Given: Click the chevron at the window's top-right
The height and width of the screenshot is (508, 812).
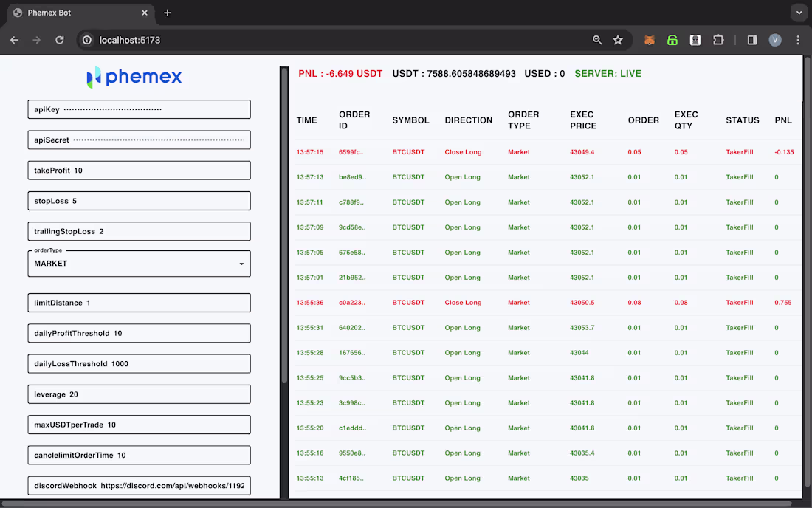Looking at the screenshot, I should point(799,12).
